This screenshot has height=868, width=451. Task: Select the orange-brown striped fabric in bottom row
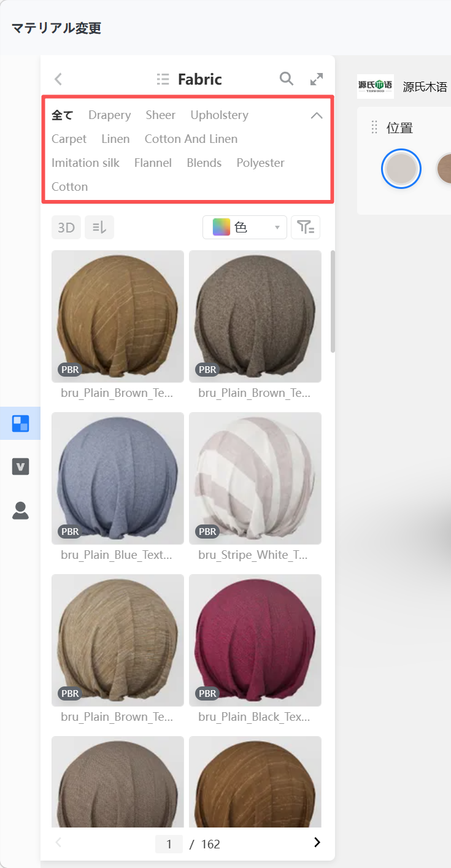(x=255, y=782)
